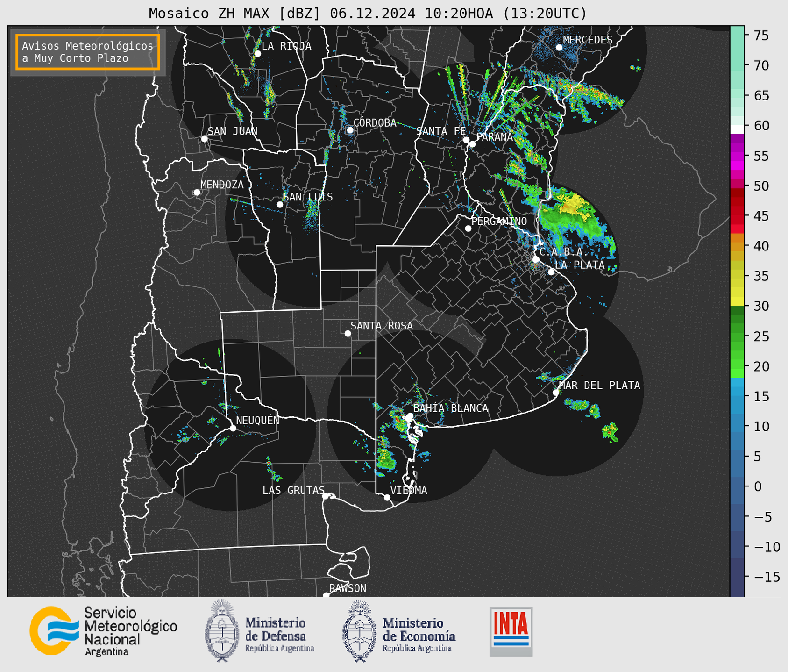The image size is (788, 672).
Task: Click the 'MERCEDES' label
Action: click(588, 40)
